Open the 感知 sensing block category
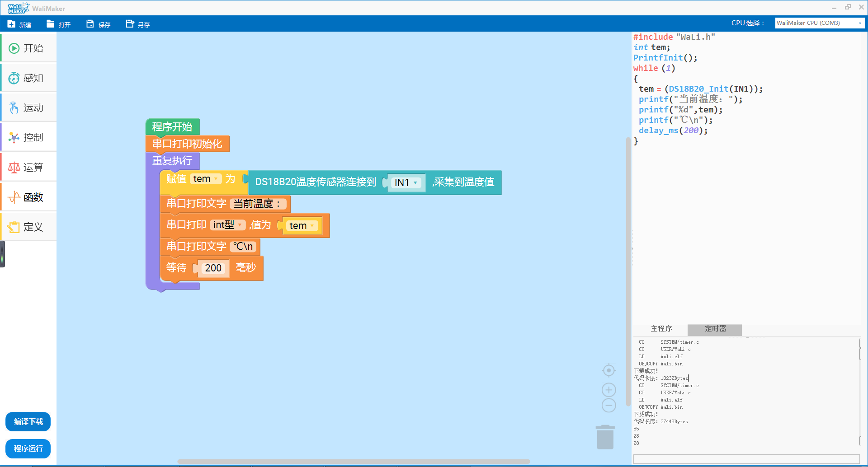Image resolution: width=868 pixels, height=467 pixels. (x=28, y=78)
